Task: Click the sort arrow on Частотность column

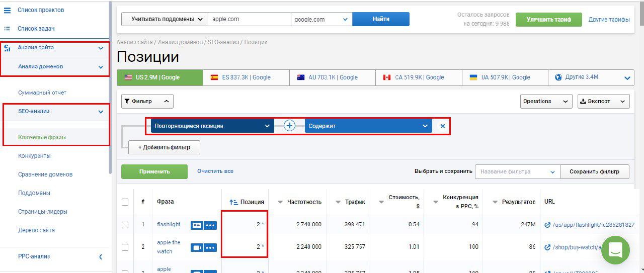Action: pos(280,202)
